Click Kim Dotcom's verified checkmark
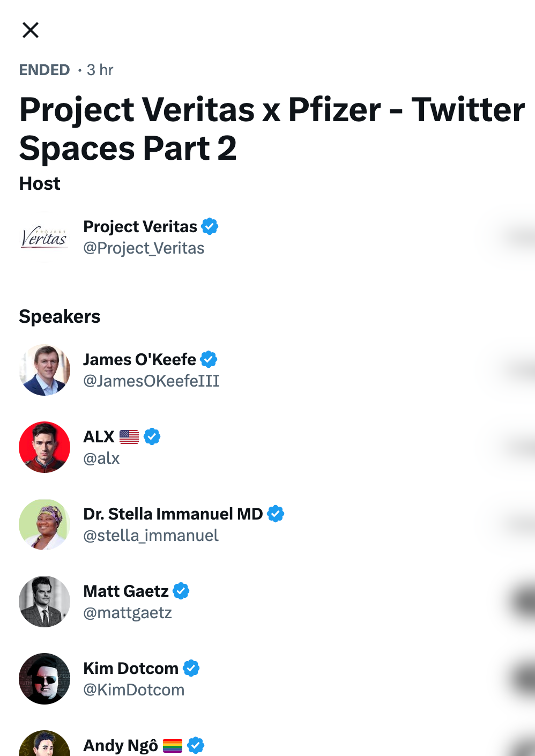The height and width of the screenshot is (756, 535). tap(191, 668)
